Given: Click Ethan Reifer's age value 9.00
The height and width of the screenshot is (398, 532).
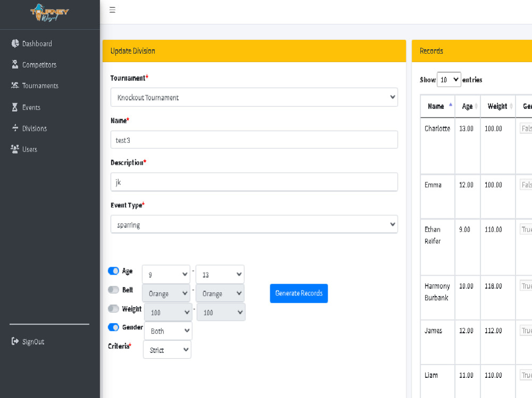Looking at the screenshot, I should (464, 230).
